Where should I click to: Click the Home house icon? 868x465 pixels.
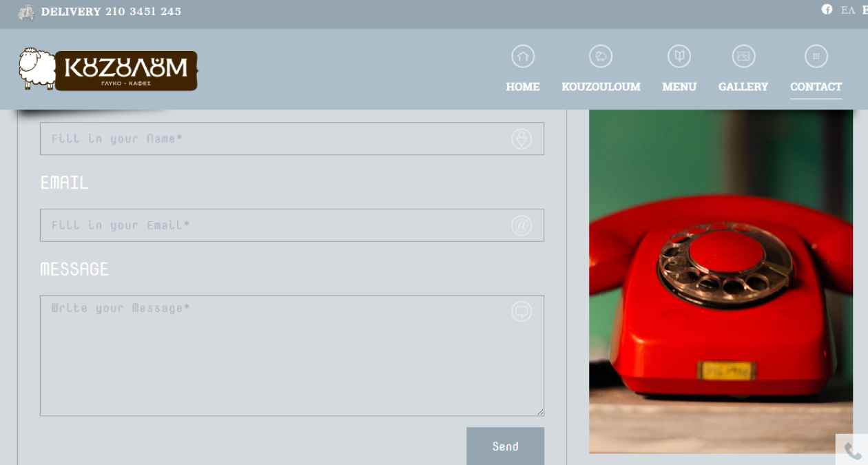pyautogui.click(x=523, y=56)
